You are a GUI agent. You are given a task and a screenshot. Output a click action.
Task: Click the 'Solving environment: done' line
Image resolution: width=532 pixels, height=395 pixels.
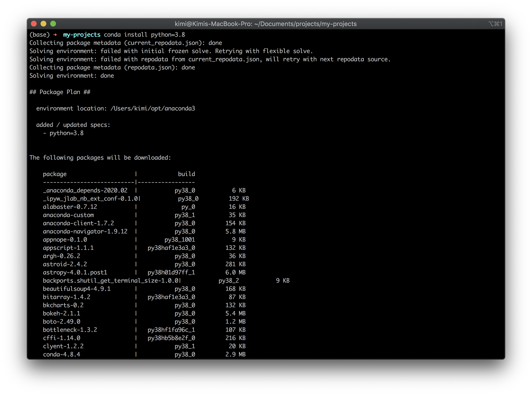pos(72,76)
